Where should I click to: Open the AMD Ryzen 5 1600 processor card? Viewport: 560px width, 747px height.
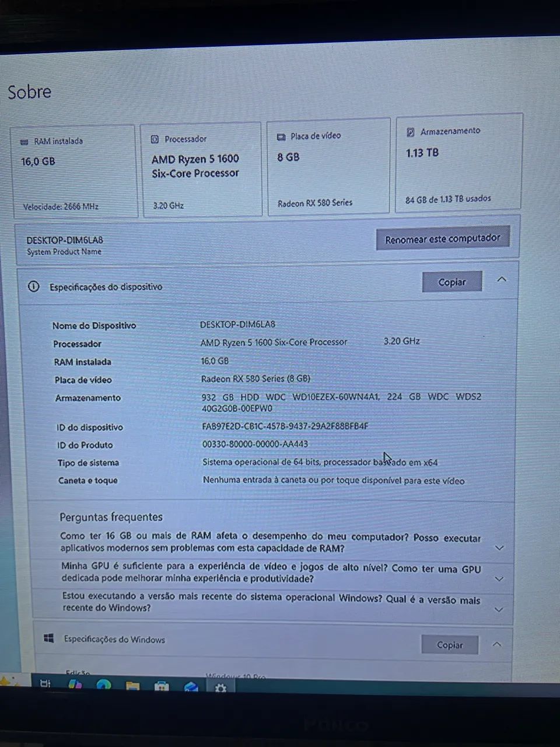(201, 169)
